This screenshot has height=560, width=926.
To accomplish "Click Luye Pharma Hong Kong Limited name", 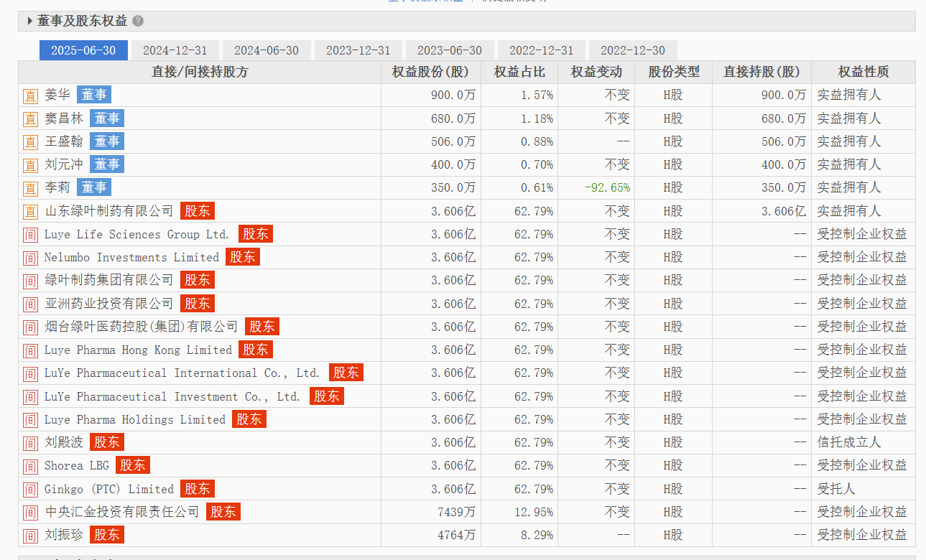I will [138, 350].
